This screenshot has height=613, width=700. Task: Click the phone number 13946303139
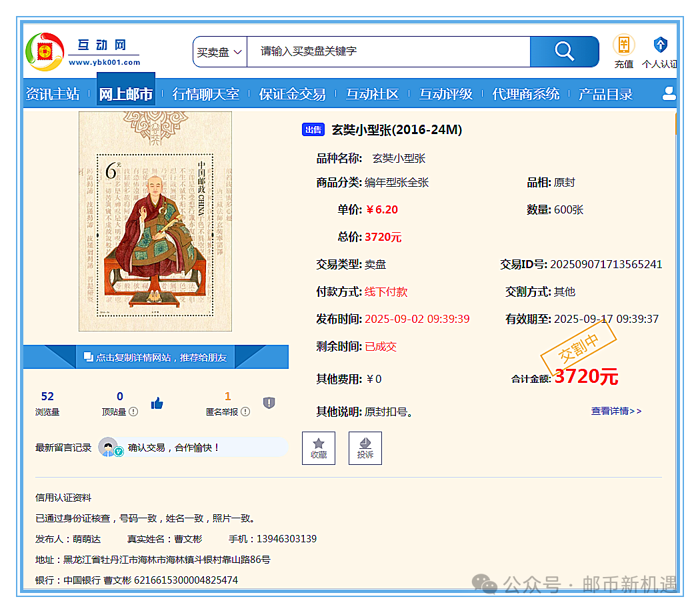click(286, 539)
